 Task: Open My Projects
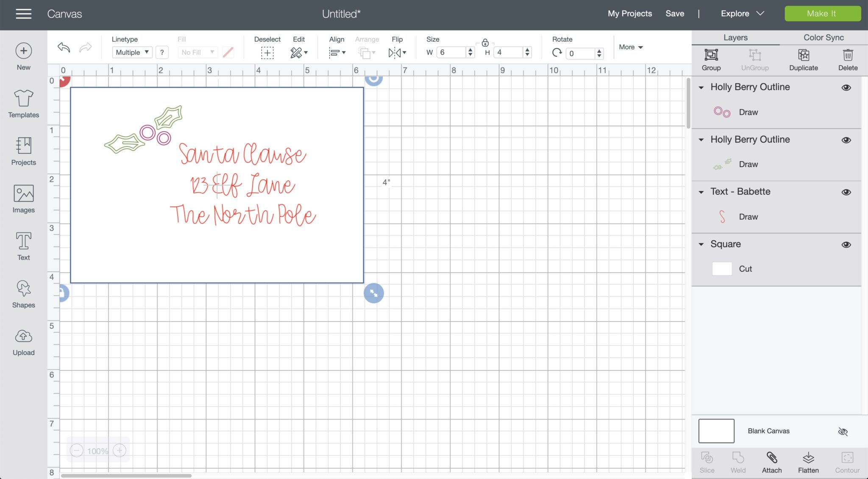click(629, 14)
